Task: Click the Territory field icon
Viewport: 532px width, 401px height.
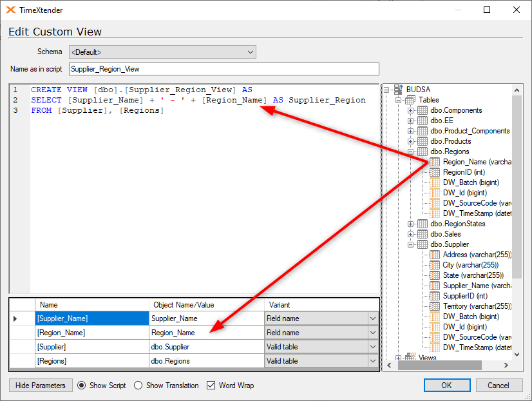Action: click(x=435, y=306)
